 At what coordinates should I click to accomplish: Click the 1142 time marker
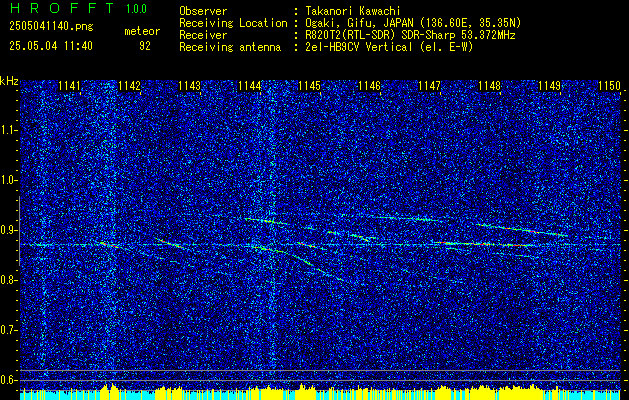pos(129,86)
